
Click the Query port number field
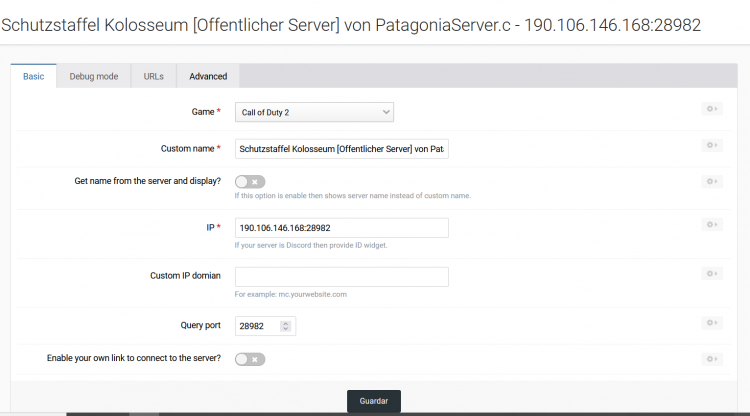tap(256, 326)
